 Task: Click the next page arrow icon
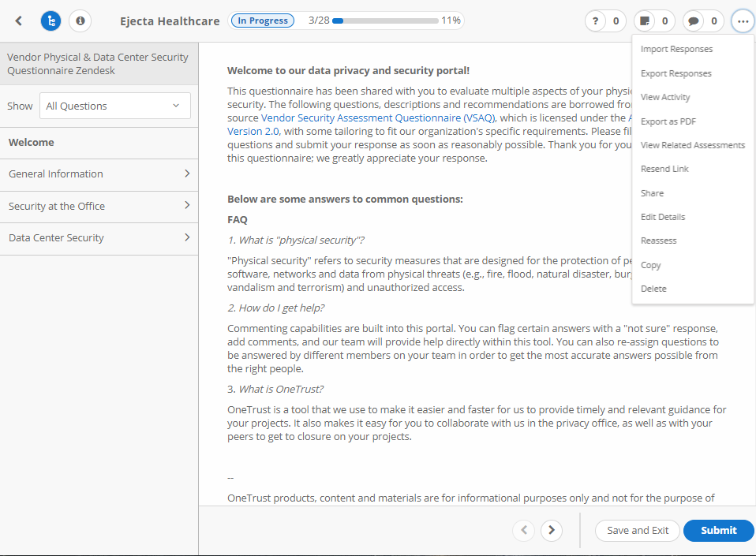(551, 530)
